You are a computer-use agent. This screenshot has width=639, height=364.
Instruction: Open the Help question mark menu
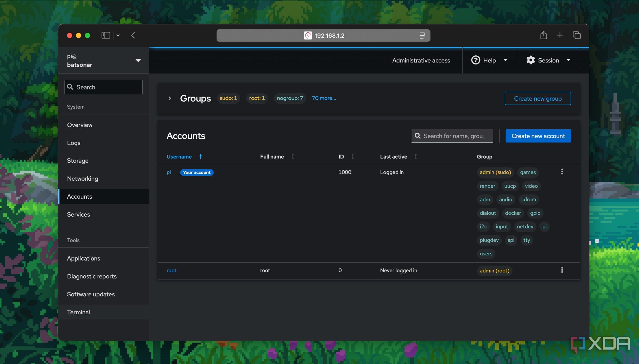[489, 60]
